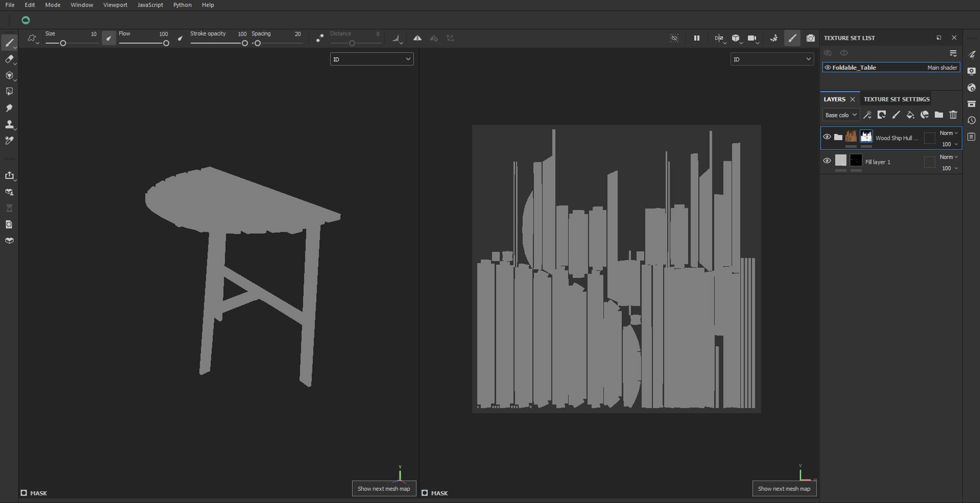Viewport: 980px width, 503px height.
Task: Switch to Texture Set Settings tab
Action: tap(896, 99)
